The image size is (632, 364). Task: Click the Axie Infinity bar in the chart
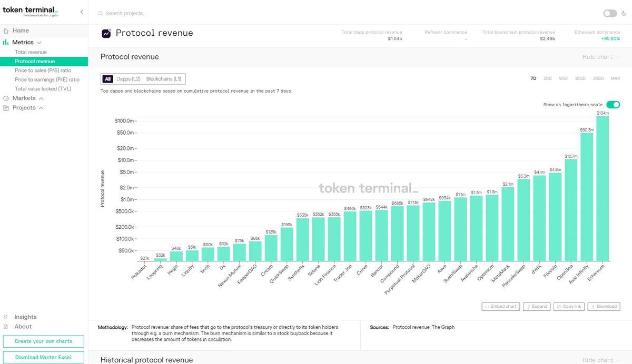coord(587,197)
